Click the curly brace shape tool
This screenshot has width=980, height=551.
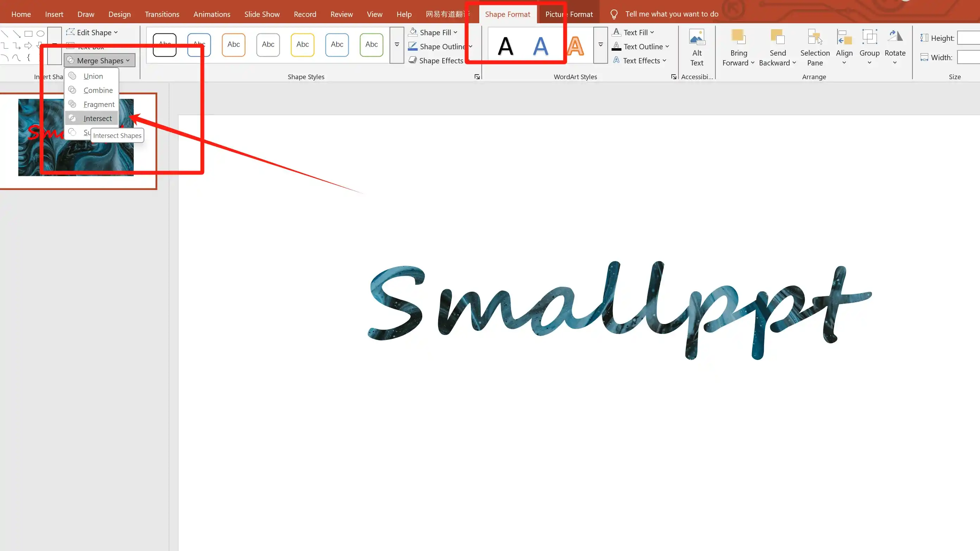pyautogui.click(x=29, y=58)
